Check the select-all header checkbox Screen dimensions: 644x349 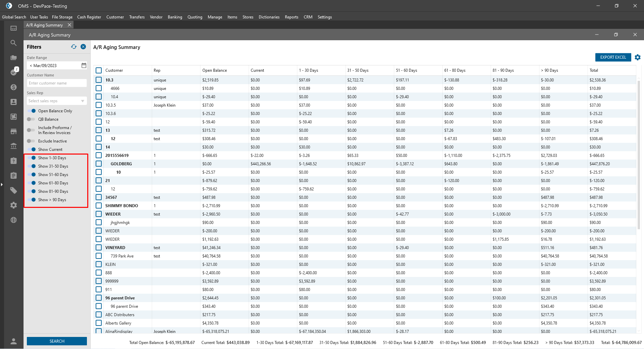(x=99, y=70)
